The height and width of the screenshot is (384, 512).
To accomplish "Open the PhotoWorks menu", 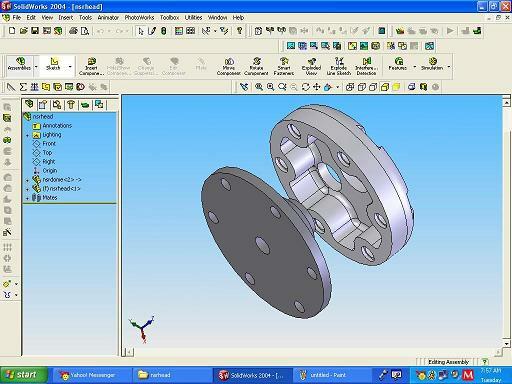I will (x=139, y=17).
